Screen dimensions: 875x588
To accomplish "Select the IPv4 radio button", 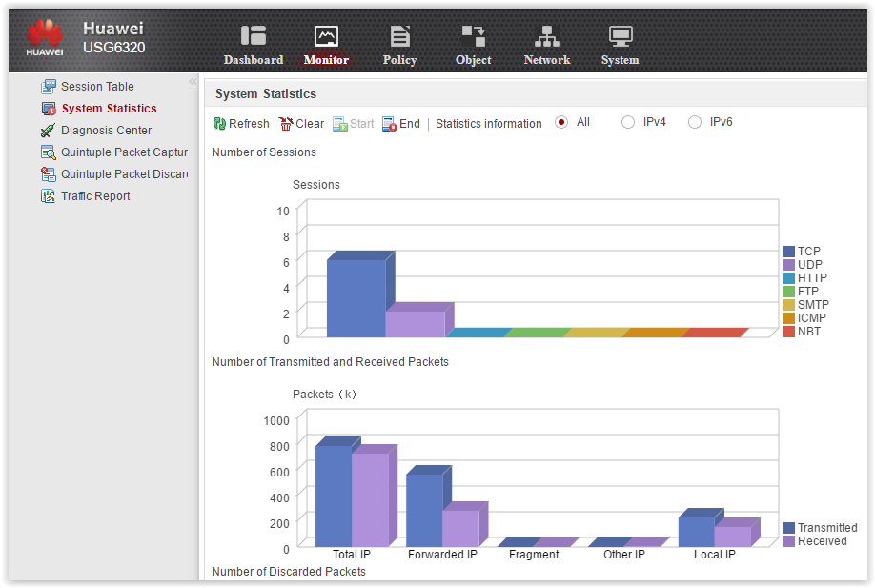I will (x=628, y=122).
